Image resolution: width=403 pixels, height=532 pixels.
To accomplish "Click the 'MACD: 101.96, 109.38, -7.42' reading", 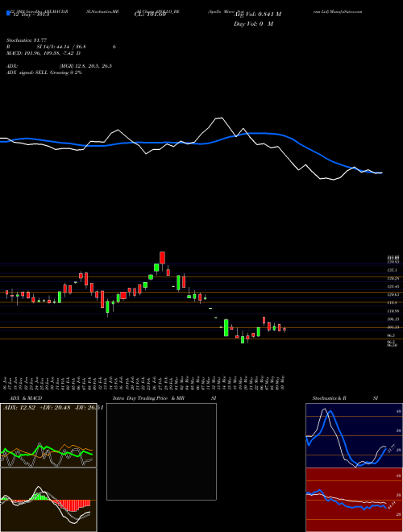I will (41, 53).
